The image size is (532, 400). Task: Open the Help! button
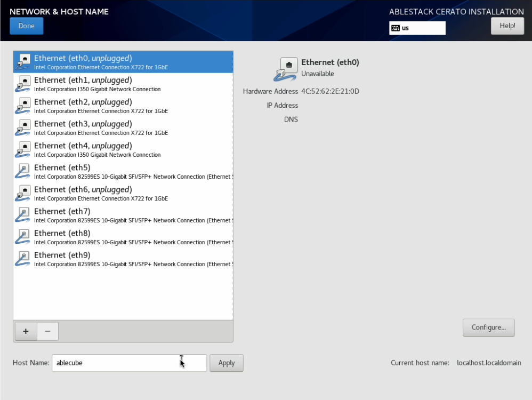[507, 26]
